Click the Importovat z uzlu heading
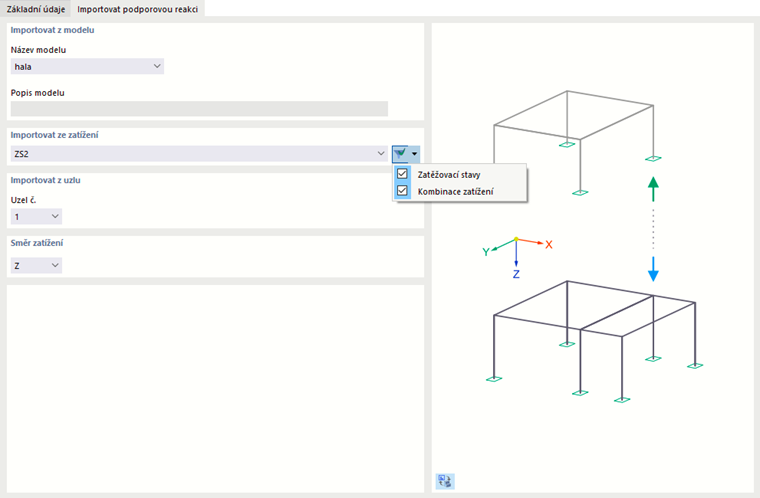Viewport: 760px width, 498px height. click(x=46, y=180)
